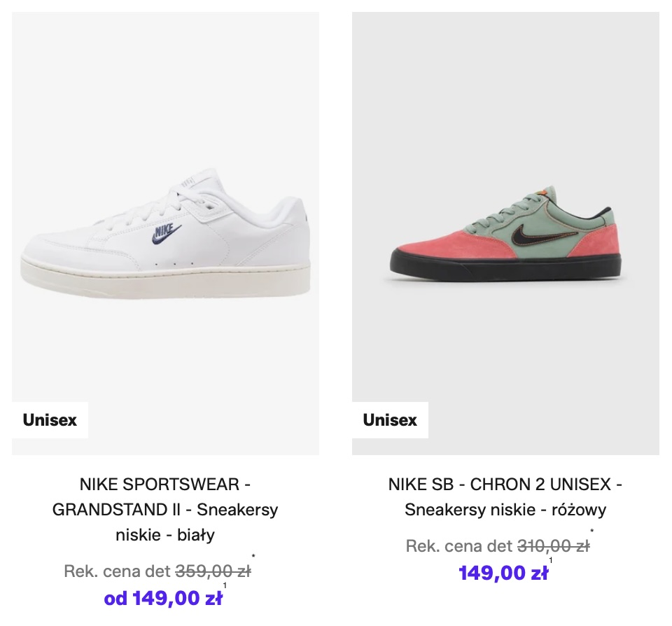Click Rek. cena det label under Grandstand II
This screenshot has width=672, height=626.
click(x=117, y=571)
